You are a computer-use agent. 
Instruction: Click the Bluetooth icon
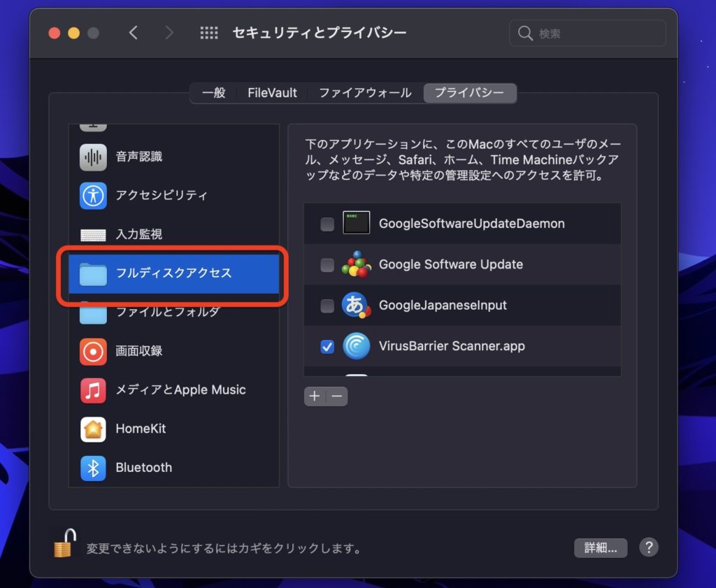click(93, 468)
